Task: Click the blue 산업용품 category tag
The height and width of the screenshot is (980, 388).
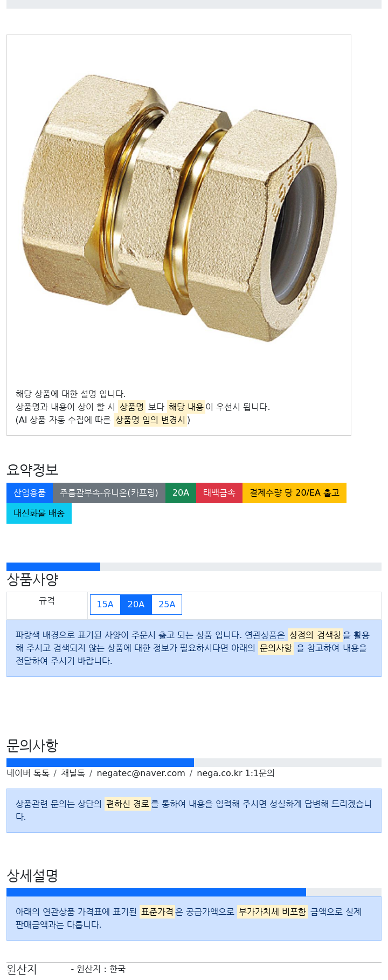Action: (x=30, y=492)
